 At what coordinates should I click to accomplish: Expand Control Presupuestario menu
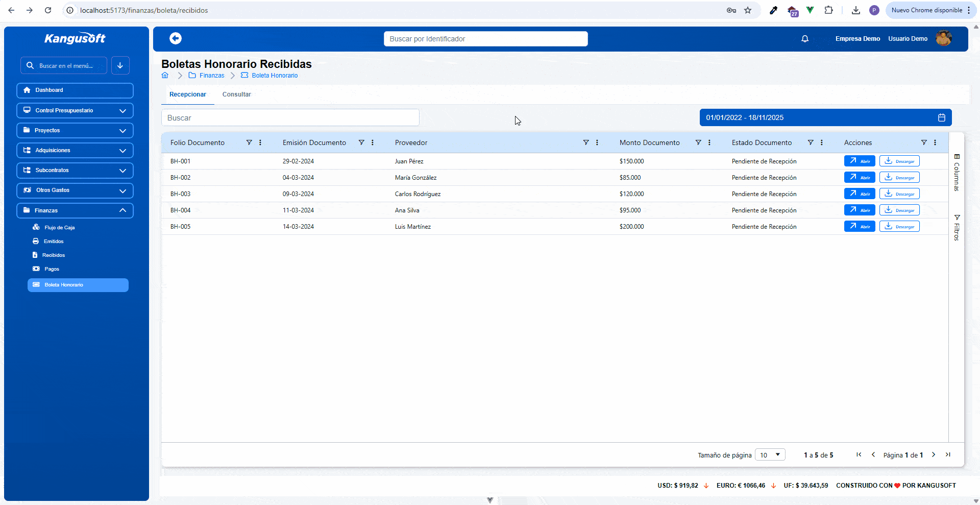tap(75, 110)
